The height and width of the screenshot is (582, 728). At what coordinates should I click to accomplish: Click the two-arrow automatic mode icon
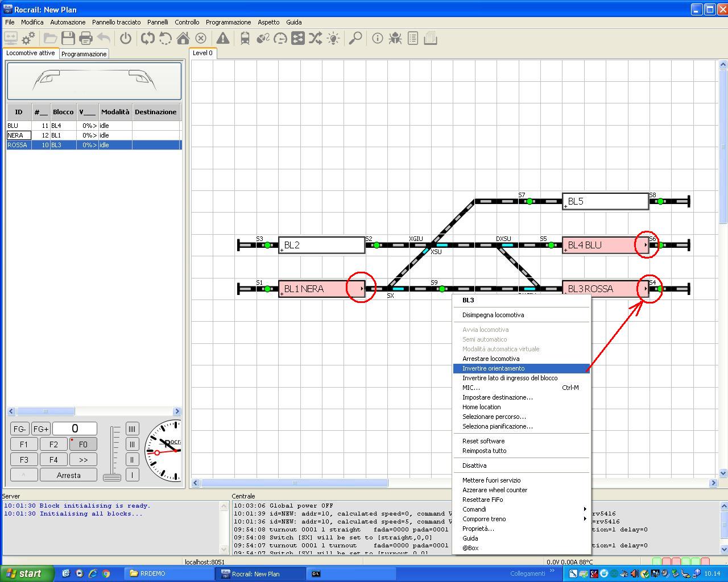point(148,38)
